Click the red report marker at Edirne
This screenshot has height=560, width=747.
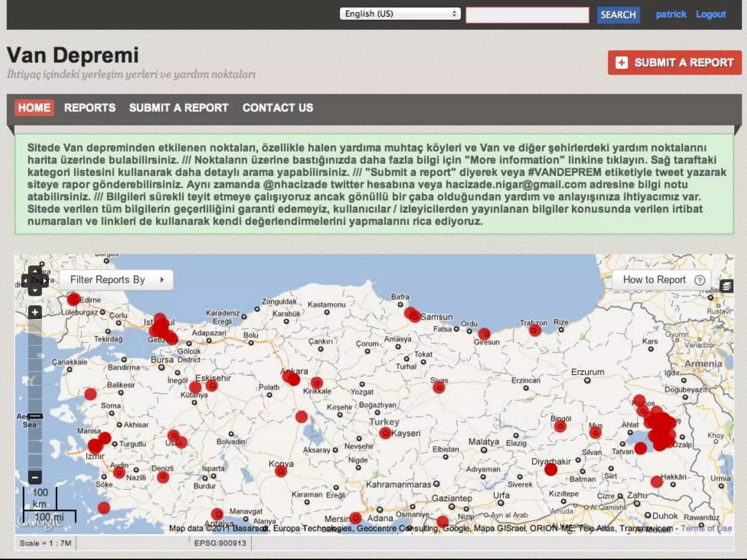[73, 299]
